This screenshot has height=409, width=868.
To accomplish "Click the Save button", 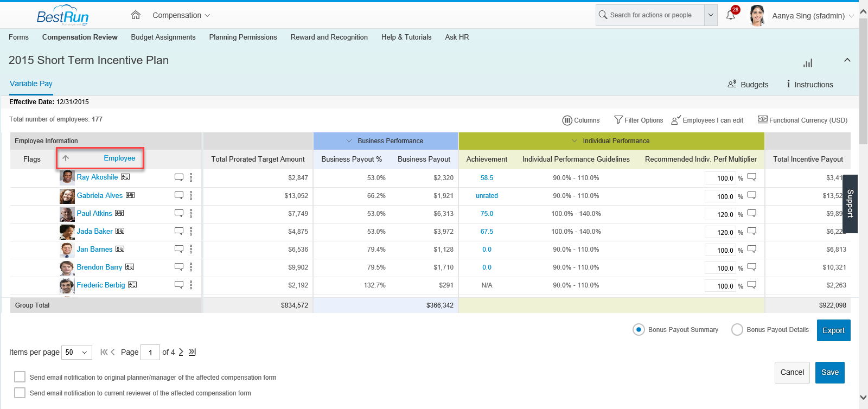I will click(x=830, y=372).
